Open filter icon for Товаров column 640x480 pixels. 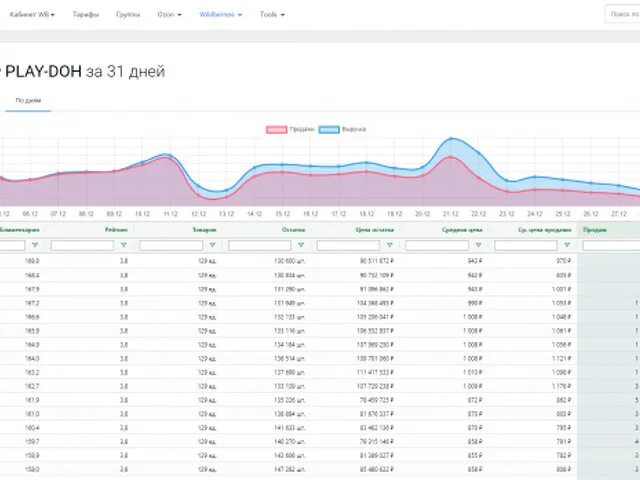tap(212, 245)
